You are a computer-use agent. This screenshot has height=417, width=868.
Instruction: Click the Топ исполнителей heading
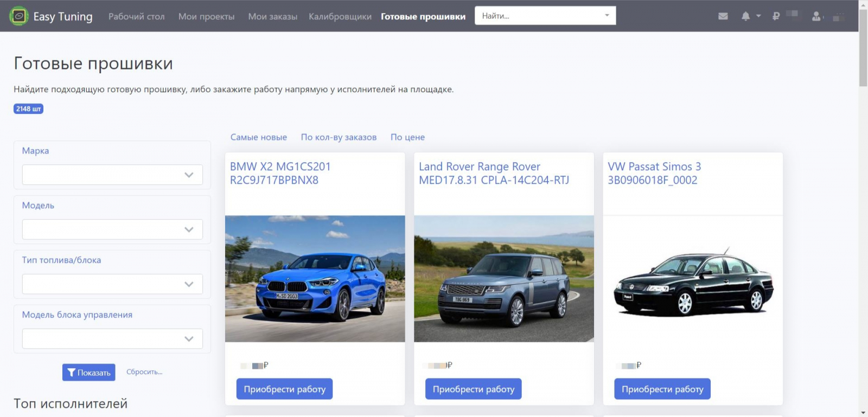pyautogui.click(x=71, y=403)
